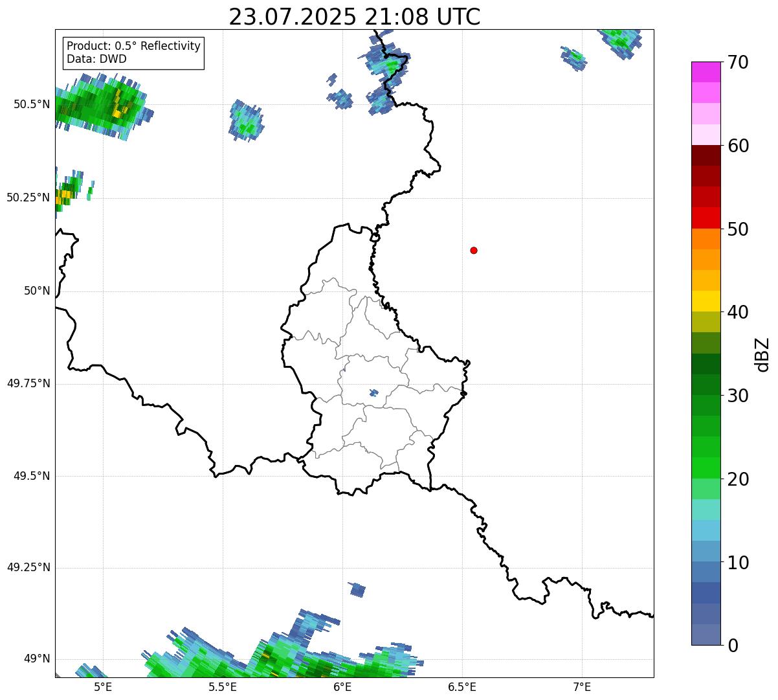Click the 49.25°N latitude label
Image resolution: width=778 pixels, height=700 pixels.
[28, 567]
